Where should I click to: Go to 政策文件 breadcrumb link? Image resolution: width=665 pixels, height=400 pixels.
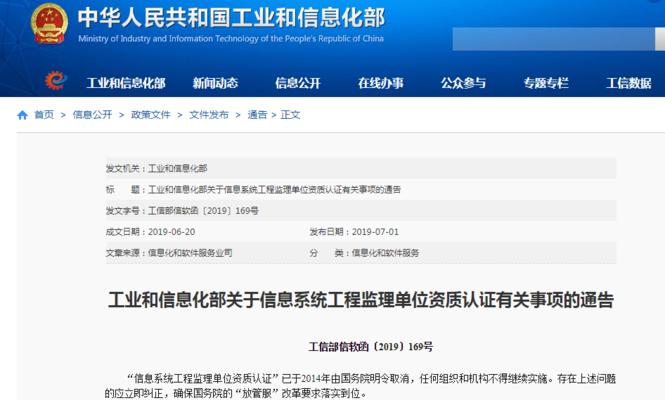point(151,115)
